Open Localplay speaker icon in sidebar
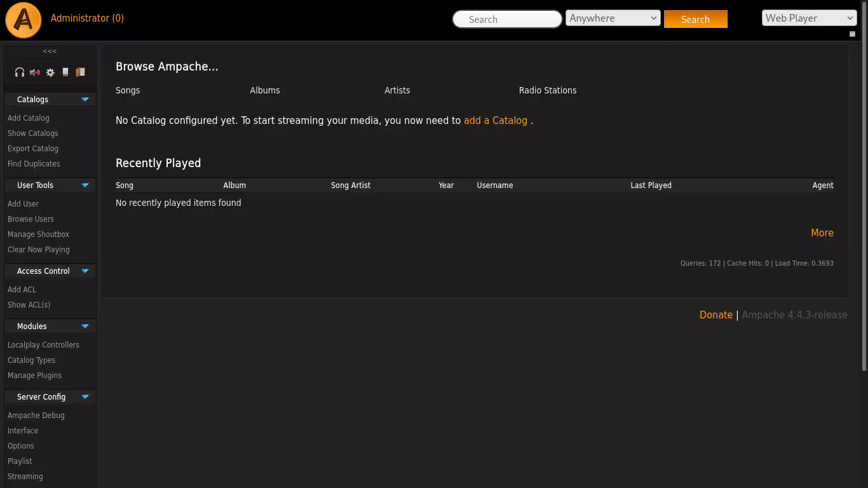The height and width of the screenshot is (488, 868). pyautogui.click(x=35, y=72)
